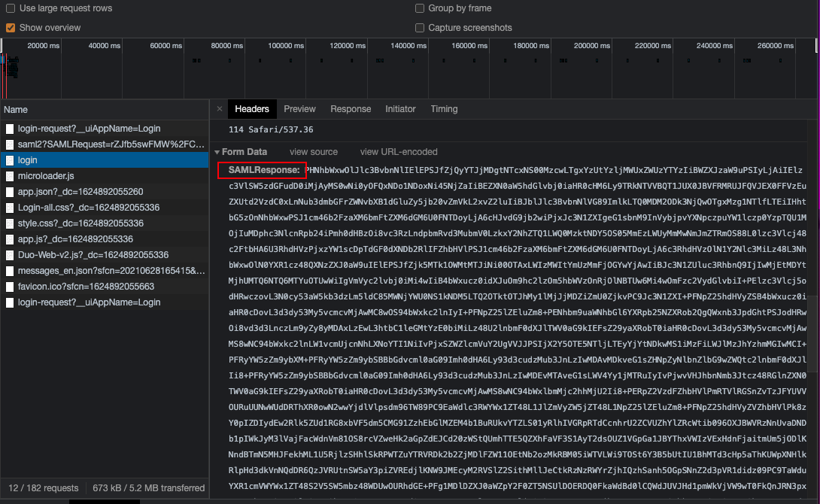Uncheck the Show overview checkbox

pyautogui.click(x=11, y=28)
